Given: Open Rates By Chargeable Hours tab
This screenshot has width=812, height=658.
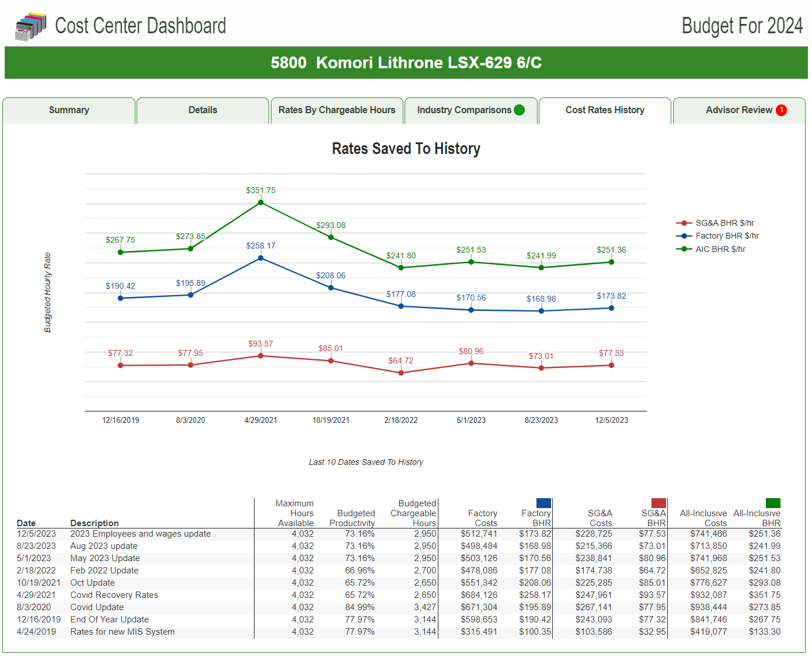Looking at the screenshot, I should pos(337,110).
